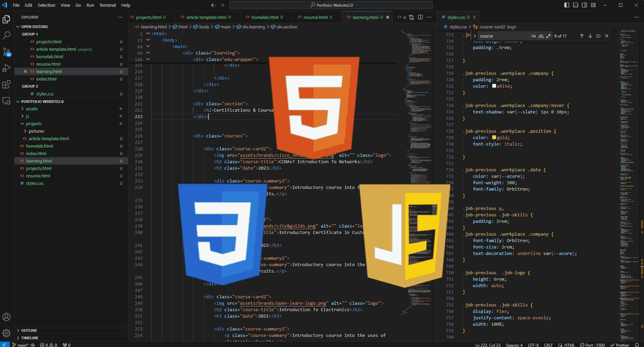
Task: Collapse the PORTFOLIO WEBSITE2.0 folder section
Action: [x=18, y=101]
